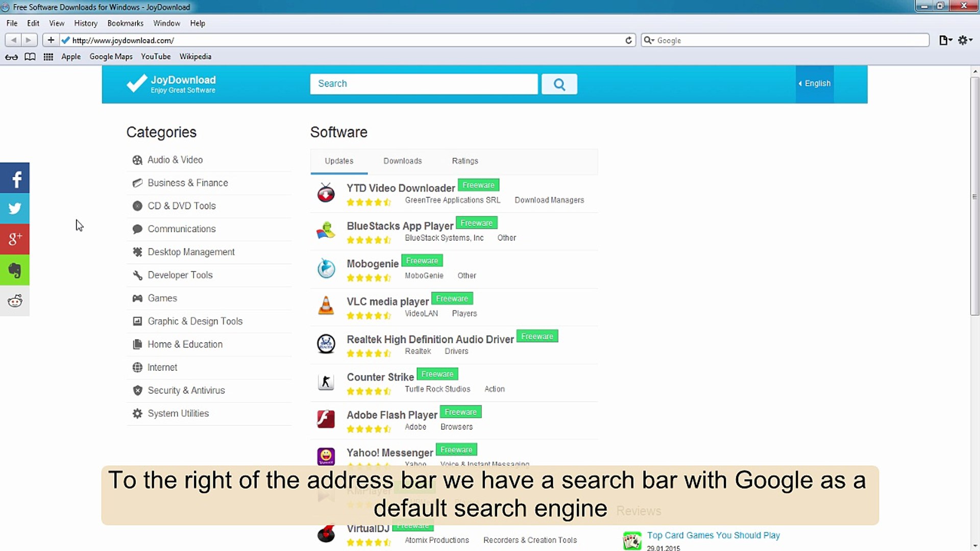980x551 pixels.
Task: Click the BlueStacks App Player icon
Action: click(326, 231)
